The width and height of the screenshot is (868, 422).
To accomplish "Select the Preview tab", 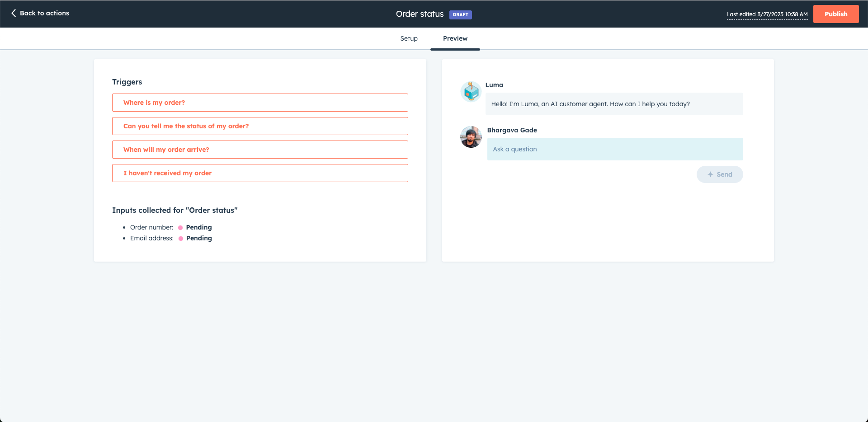I will pos(455,38).
